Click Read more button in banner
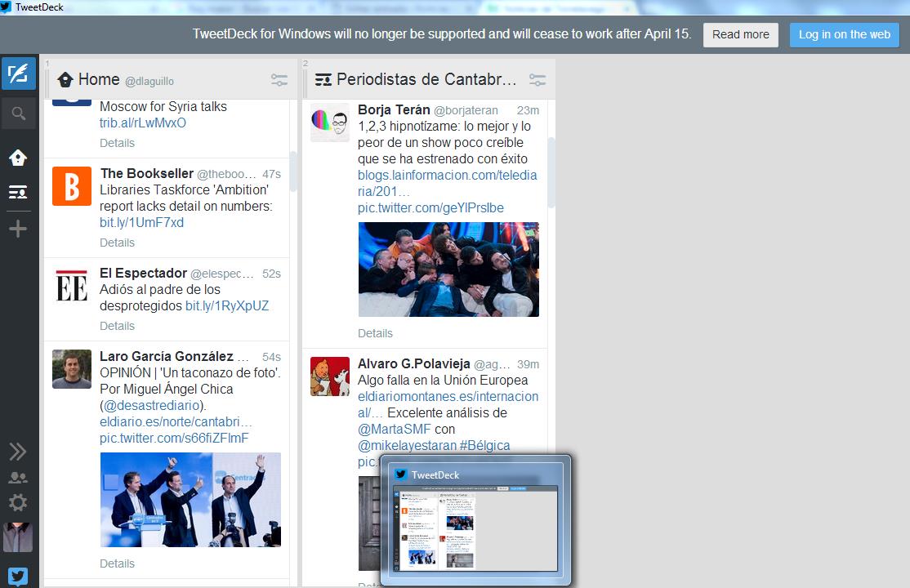The width and height of the screenshot is (910, 588). coord(741,35)
